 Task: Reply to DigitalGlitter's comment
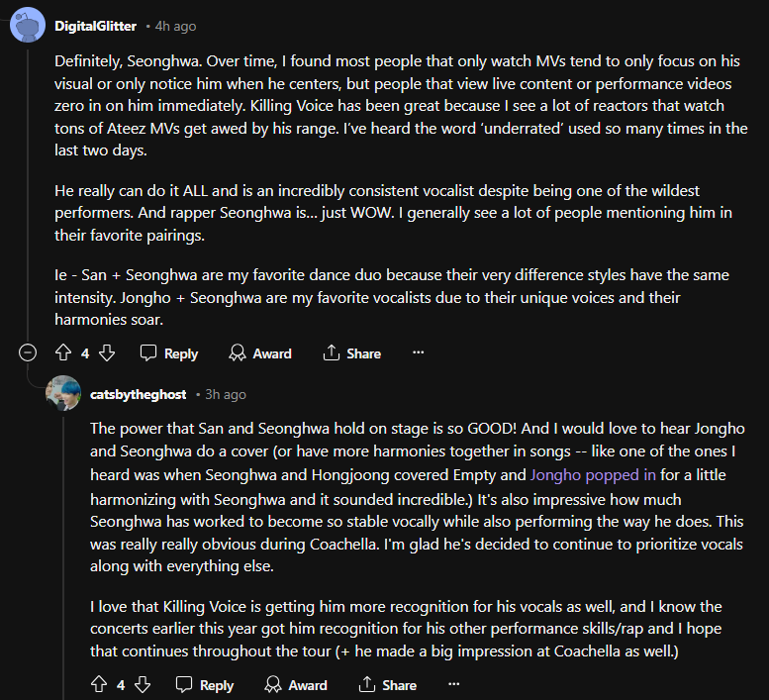click(169, 353)
